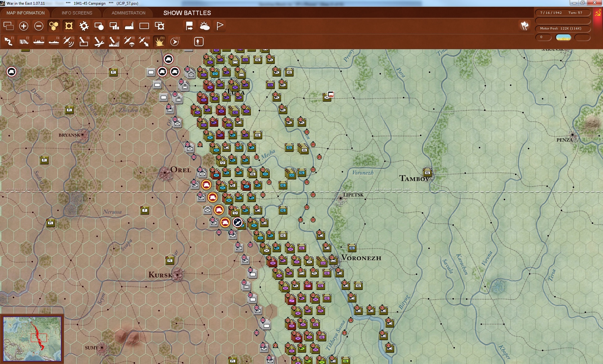Select the F2 rail mode icon
The image size is (603, 364).
click(24, 41)
